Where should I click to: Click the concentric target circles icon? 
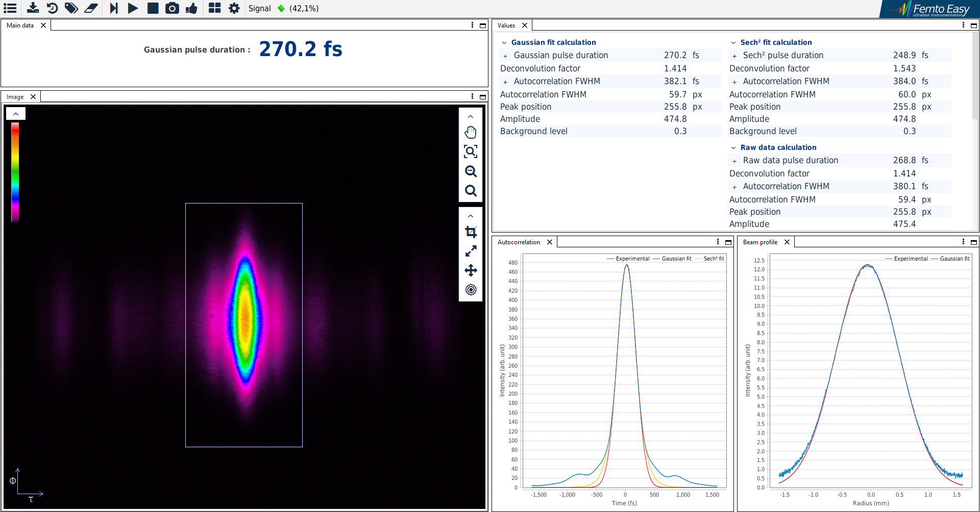pyautogui.click(x=471, y=290)
